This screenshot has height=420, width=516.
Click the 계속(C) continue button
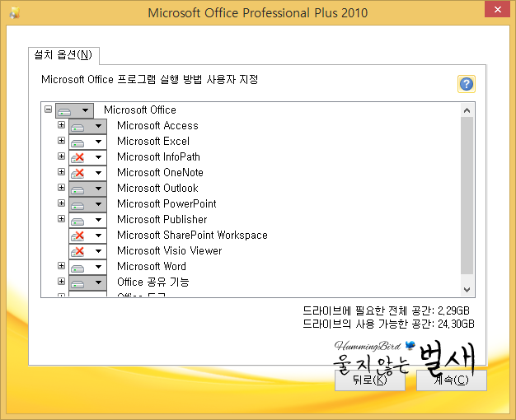(452, 380)
